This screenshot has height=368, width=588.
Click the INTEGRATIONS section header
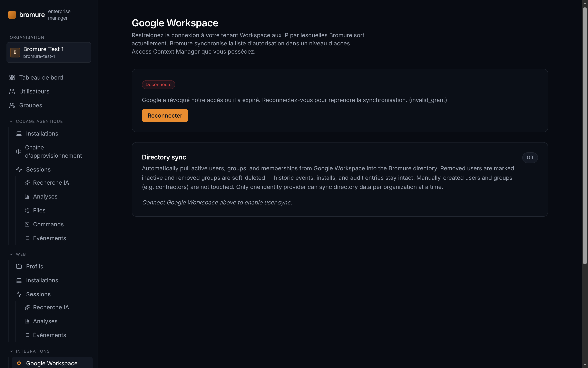click(33, 351)
